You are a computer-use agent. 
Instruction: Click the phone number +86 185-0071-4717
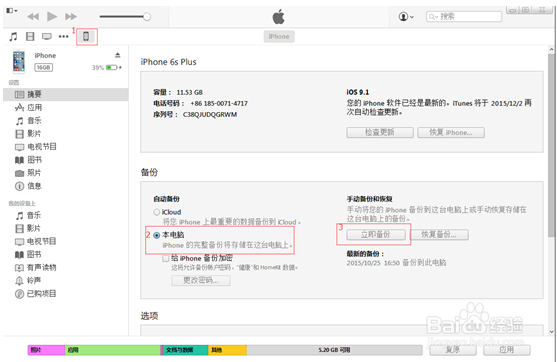coord(219,103)
